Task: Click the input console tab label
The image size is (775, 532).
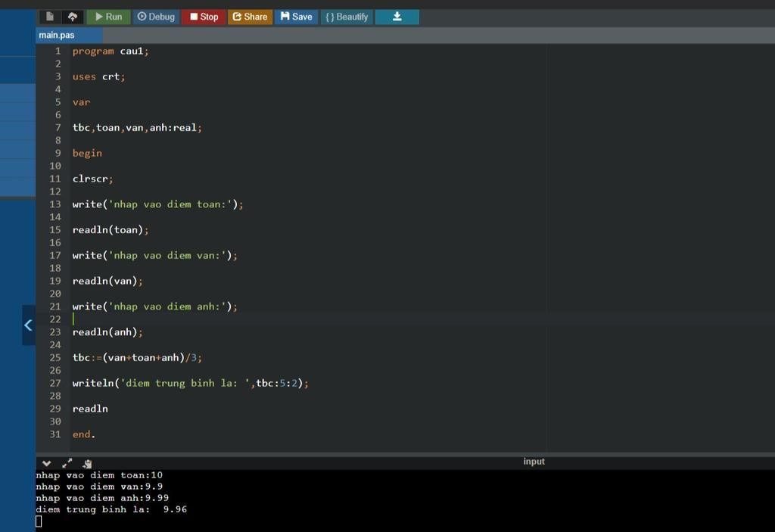Action: point(534,462)
